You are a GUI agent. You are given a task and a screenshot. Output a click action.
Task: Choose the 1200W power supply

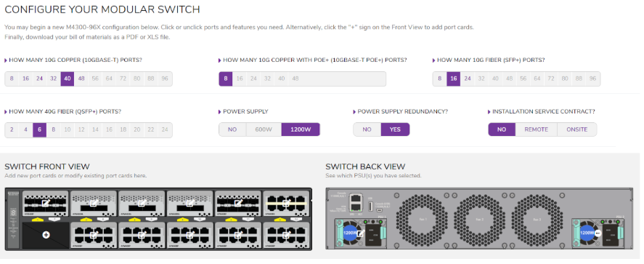click(x=301, y=129)
